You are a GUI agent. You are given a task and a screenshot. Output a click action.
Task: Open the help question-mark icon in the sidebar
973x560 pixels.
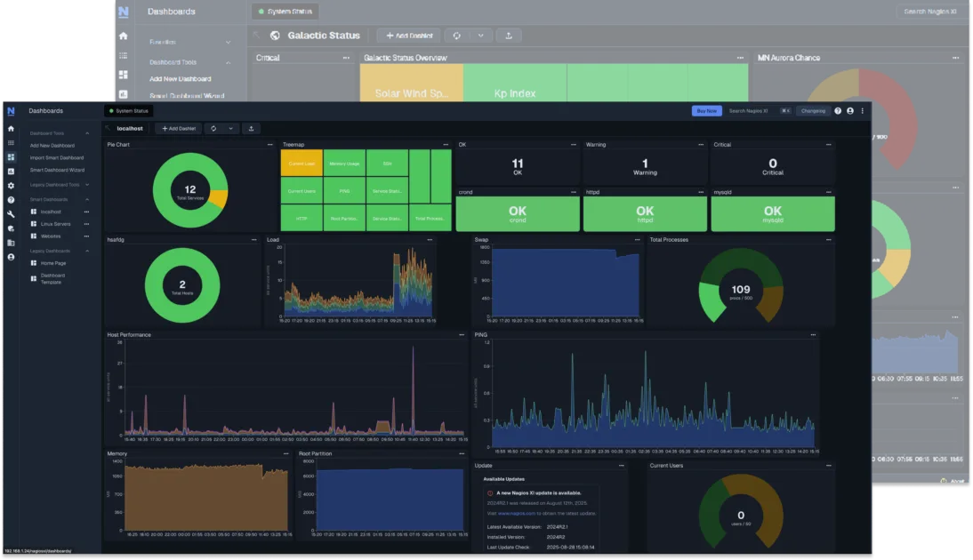[x=12, y=200]
